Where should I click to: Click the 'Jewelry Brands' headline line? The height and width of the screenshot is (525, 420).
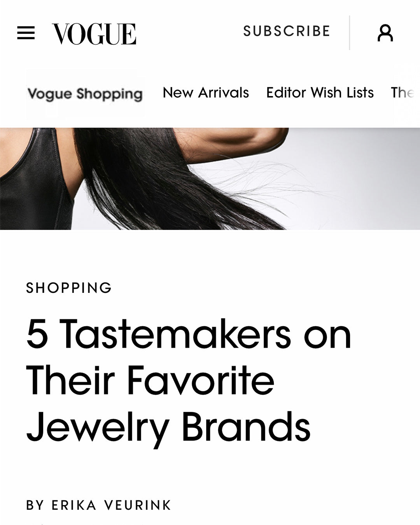[x=168, y=428]
